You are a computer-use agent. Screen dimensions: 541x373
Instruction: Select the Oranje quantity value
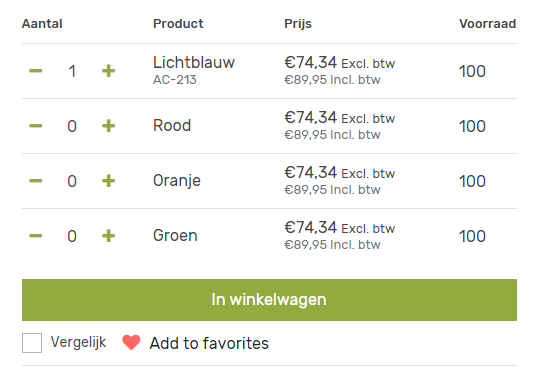click(72, 181)
